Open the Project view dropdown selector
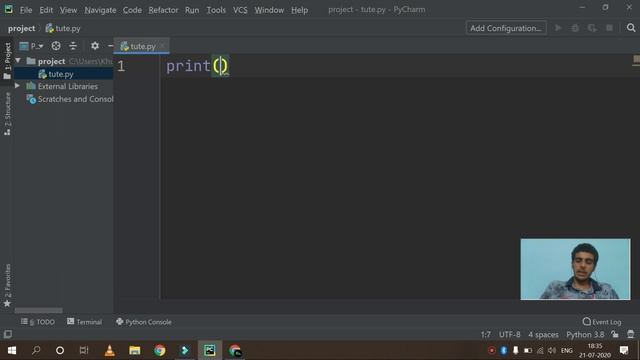The height and width of the screenshot is (360, 640). point(31,46)
